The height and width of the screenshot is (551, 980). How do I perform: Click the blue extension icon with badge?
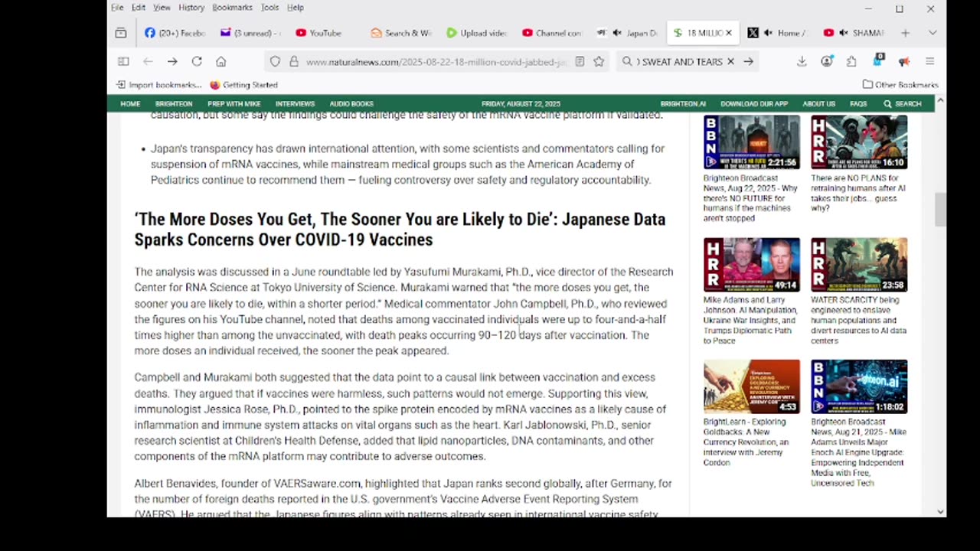click(x=877, y=60)
